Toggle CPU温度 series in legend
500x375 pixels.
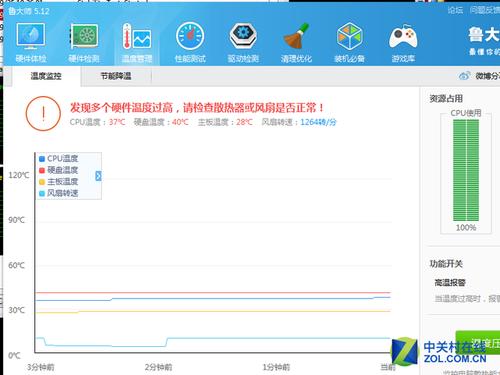pyautogui.click(x=59, y=159)
